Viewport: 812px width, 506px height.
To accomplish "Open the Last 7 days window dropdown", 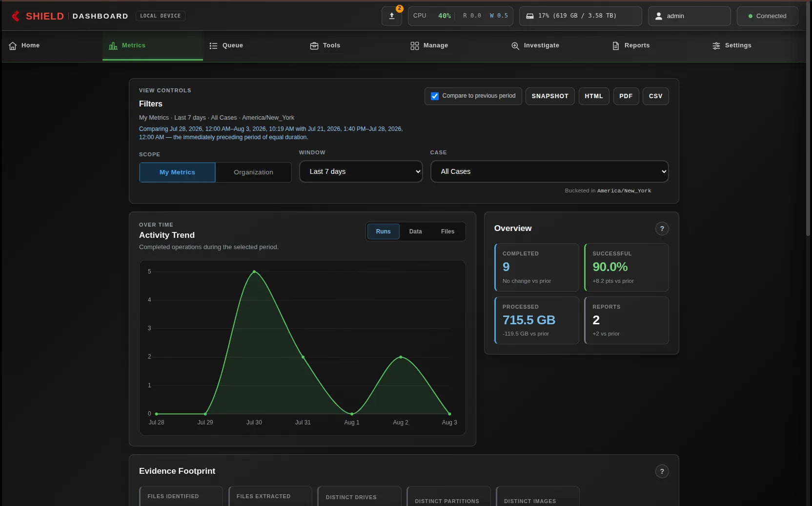I will point(361,171).
